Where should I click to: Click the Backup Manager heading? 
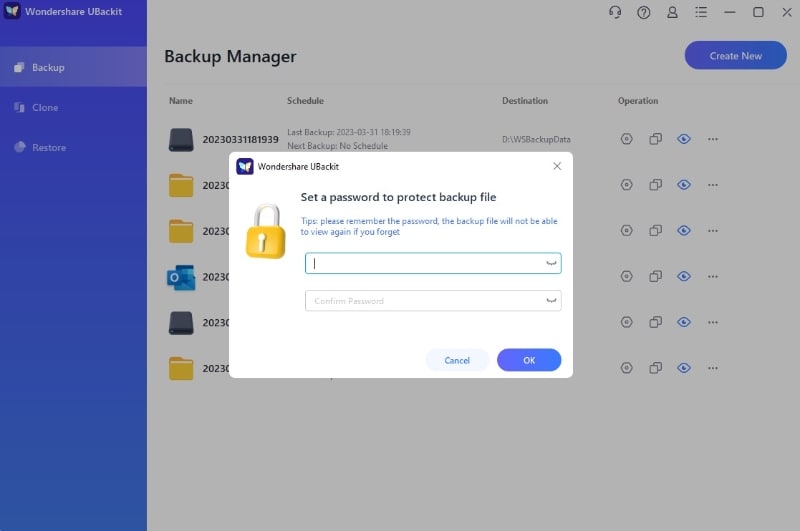coord(230,56)
